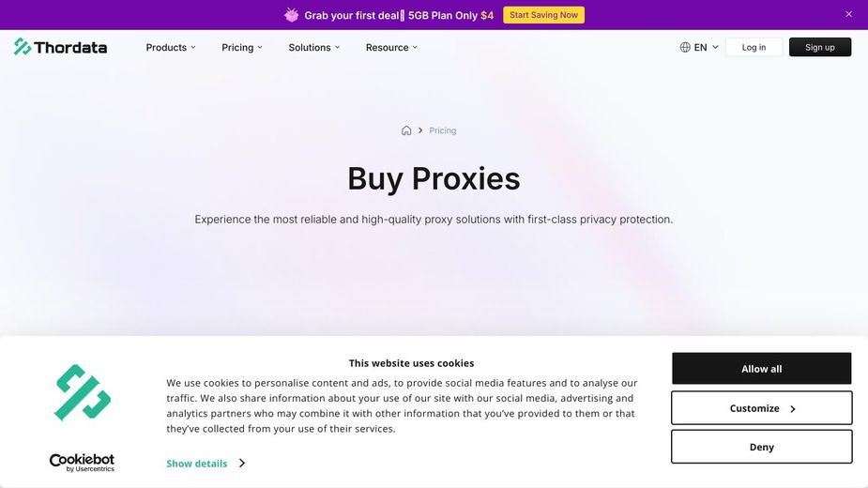Click the home icon in breadcrumb
This screenshot has height=488, width=868.
(406, 130)
